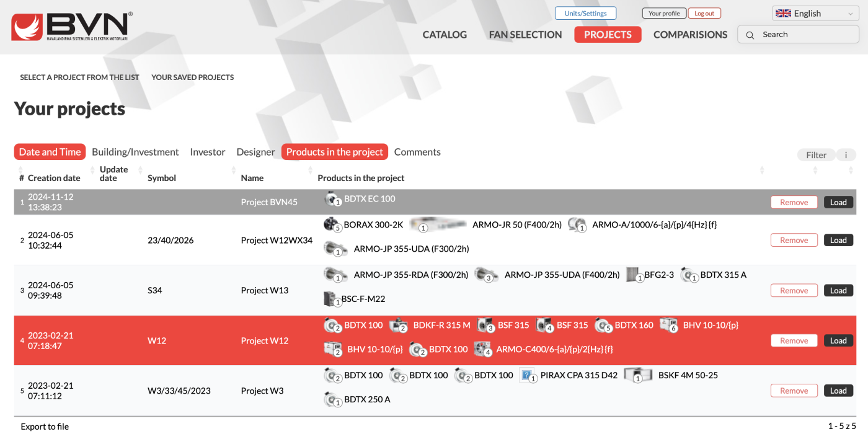Screen dimensions: 868x447
Task: Select the Project W12WX34 name
Action: pyautogui.click(x=277, y=240)
